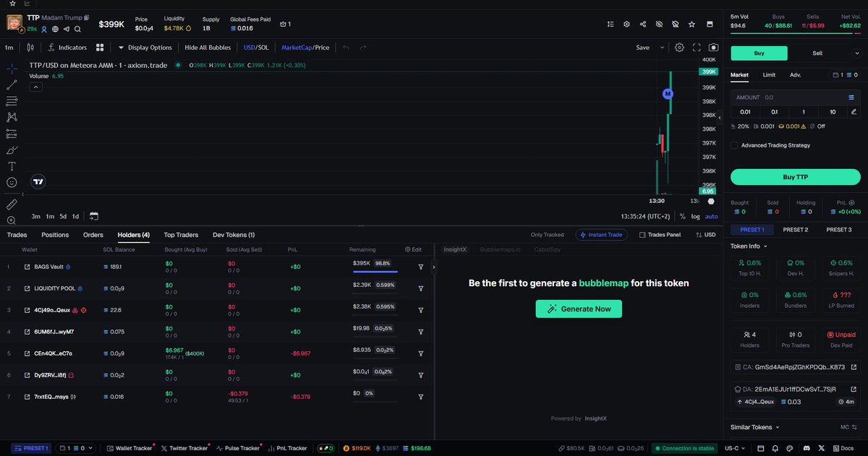Choose the 0.01 quick amount button

point(745,111)
